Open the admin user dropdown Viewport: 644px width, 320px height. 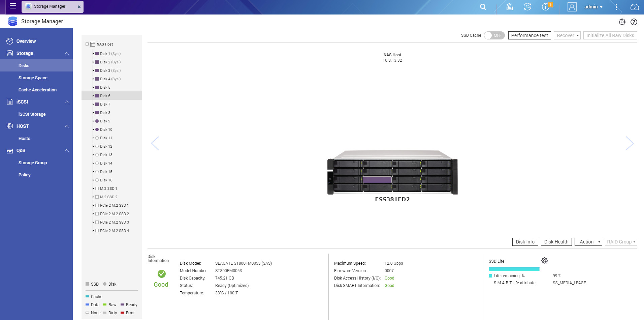click(x=593, y=7)
